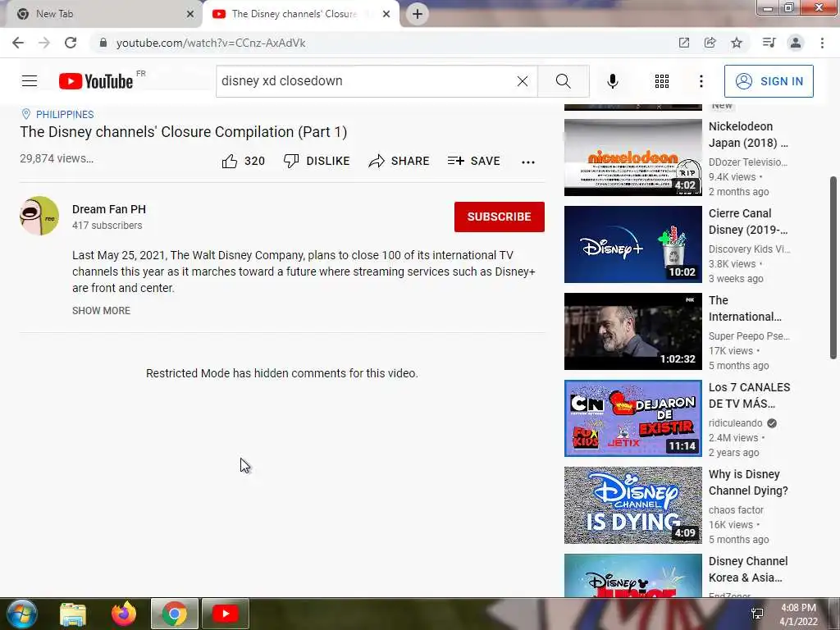The height and width of the screenshot is (630, 840).
Task: Click the 417 subscribers text
Action: (x=107, y=226)
